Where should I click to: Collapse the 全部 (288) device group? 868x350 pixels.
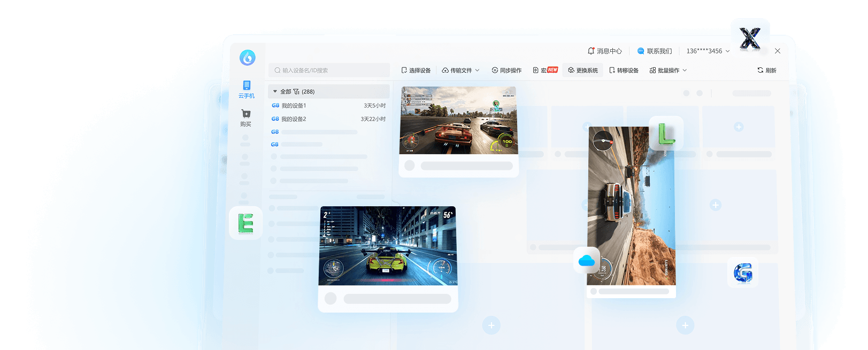(x=275, y=91)
